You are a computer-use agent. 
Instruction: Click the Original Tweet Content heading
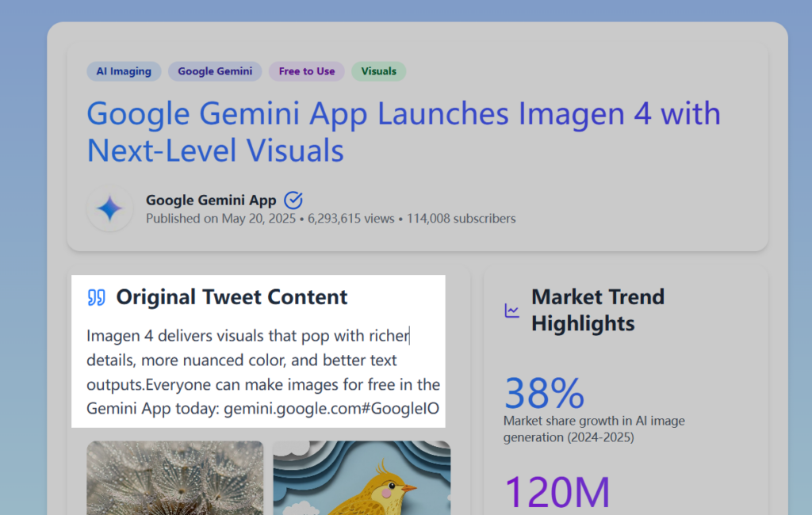[232, 297]
